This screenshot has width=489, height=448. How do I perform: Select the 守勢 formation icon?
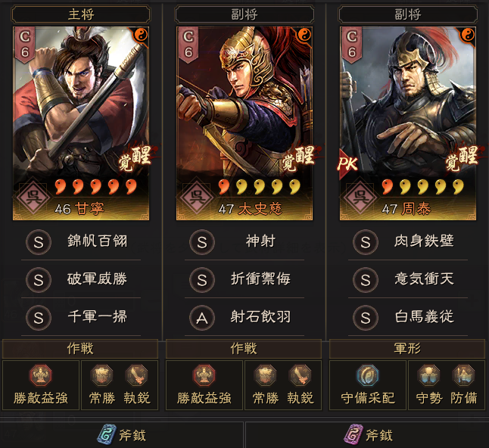point(428,375)
